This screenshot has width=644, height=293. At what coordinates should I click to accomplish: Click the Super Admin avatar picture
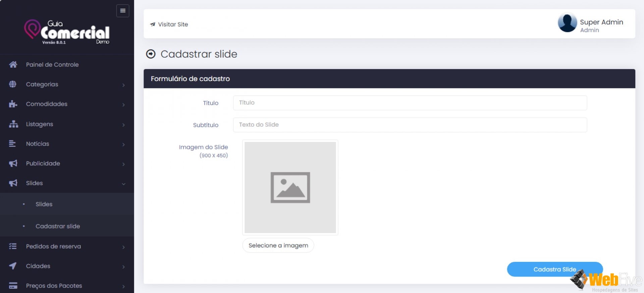pyautogui.click(x=567, y=23)
